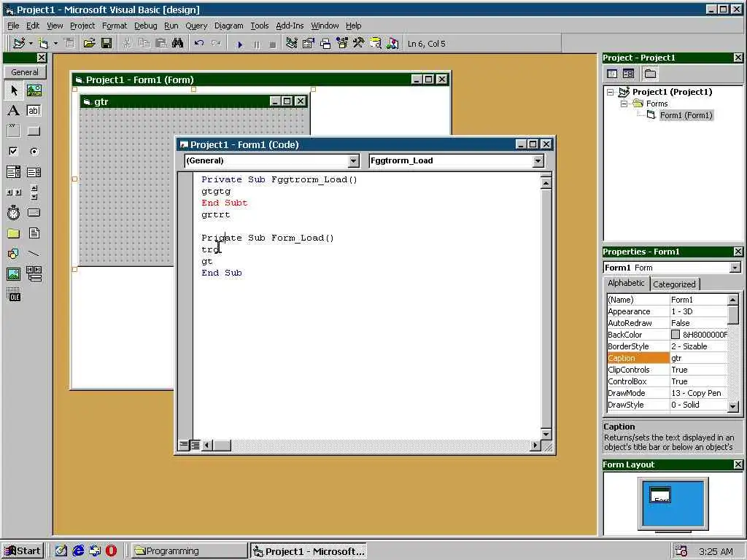Image resolution: width=747 pixels, height=560 pixels.
Task: Open Form Layout Window from toolbar
Action: [x=325, y=44]
